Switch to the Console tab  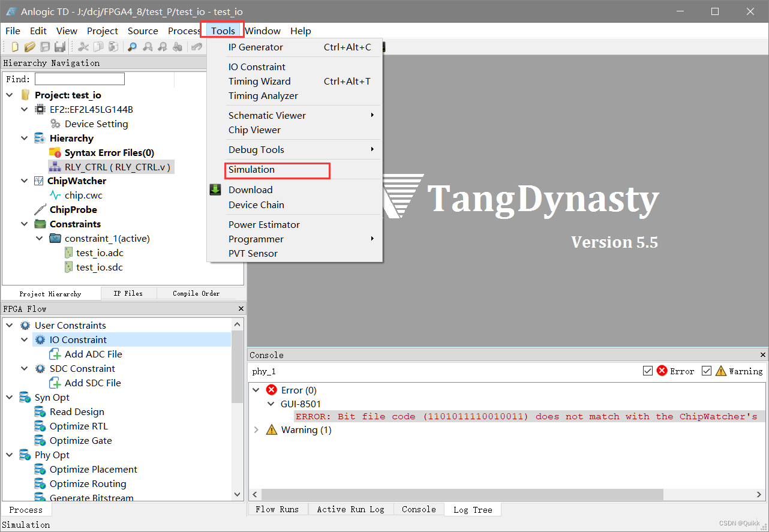point(419,509)
